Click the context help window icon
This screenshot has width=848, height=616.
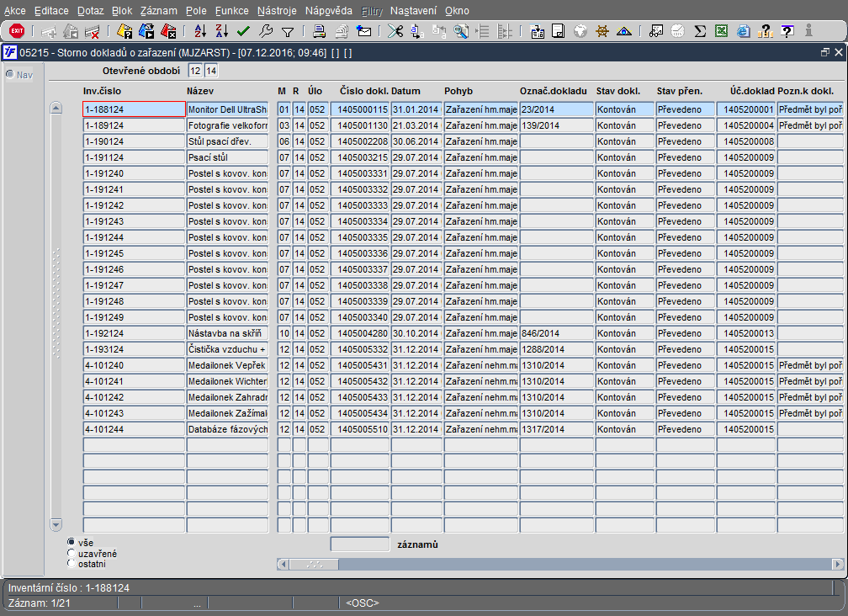click(x=787, y=31)
